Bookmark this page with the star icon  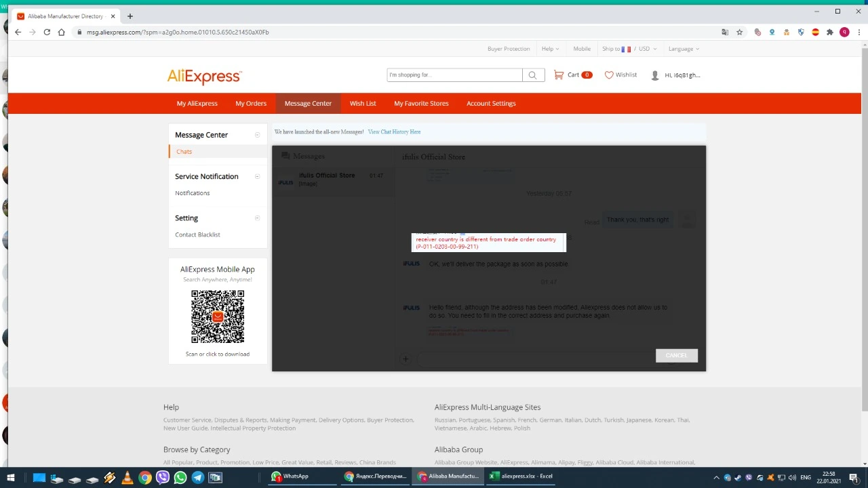click(x=740, y=32)
